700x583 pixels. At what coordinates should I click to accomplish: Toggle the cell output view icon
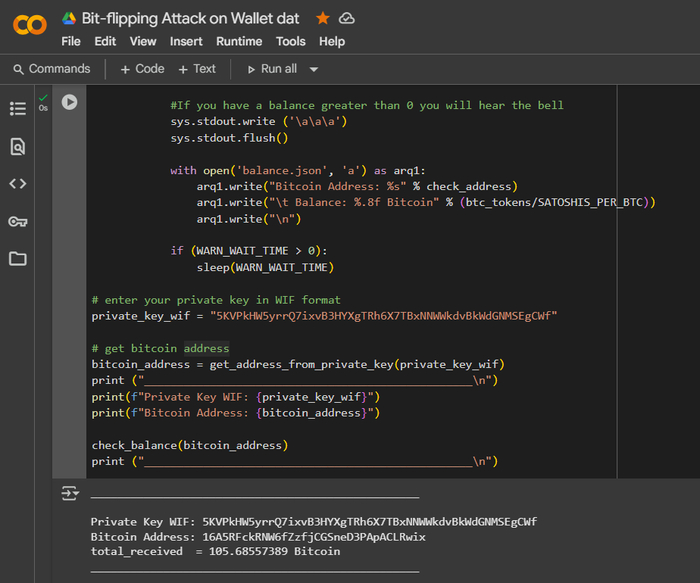pyautogui.click(x=69, y=493)
